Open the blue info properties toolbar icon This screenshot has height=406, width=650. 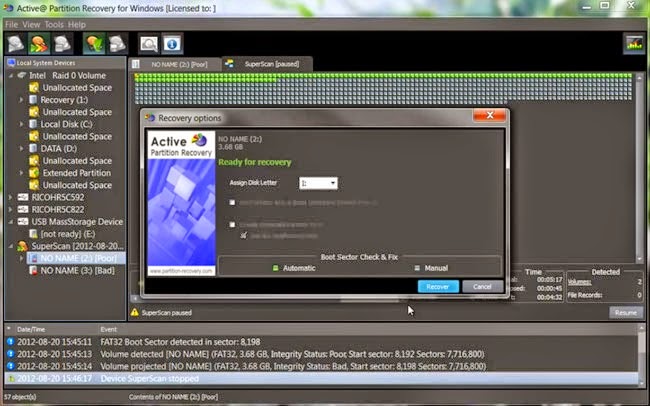[x=172, y=44]
